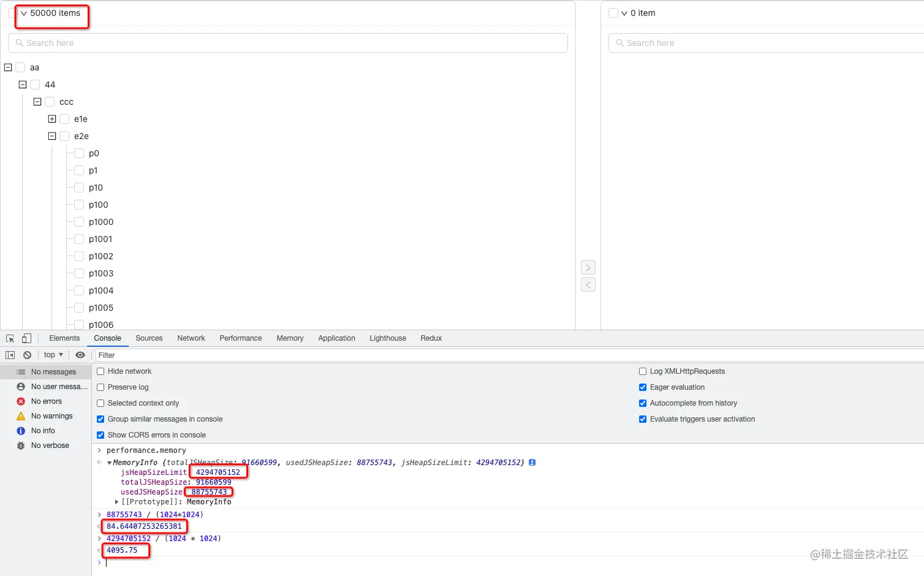Check the p0 item checkbox
The image size is (924, 576).
pyautogui.click(x=79, y=153)
